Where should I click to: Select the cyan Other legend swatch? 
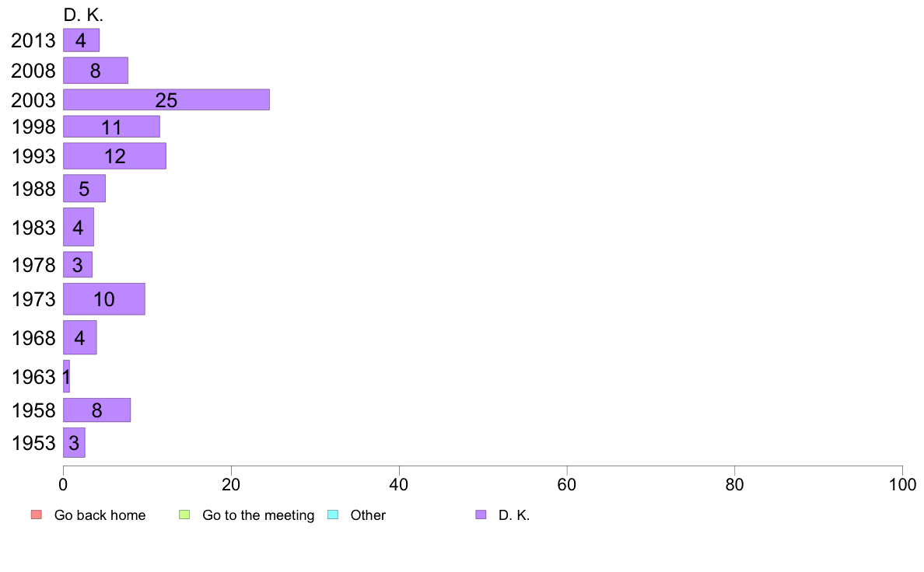coord(333,514)
